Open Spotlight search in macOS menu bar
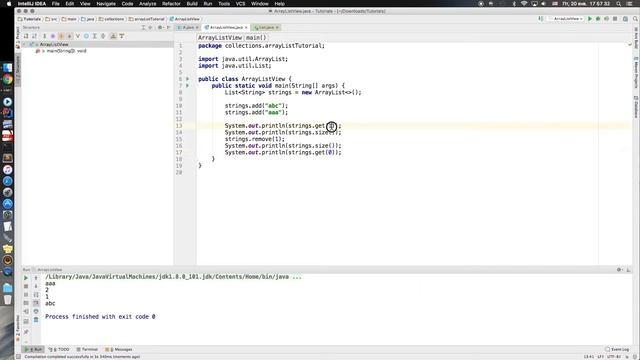Image resolution: width=640 pixels, height=360 pixels. pyautogui.click(x=619, y=4)
